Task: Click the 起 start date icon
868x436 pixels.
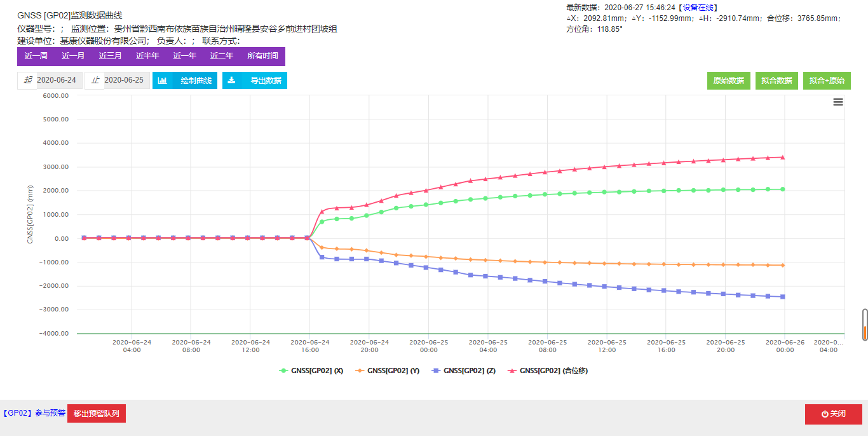Action: coord(27,80)
